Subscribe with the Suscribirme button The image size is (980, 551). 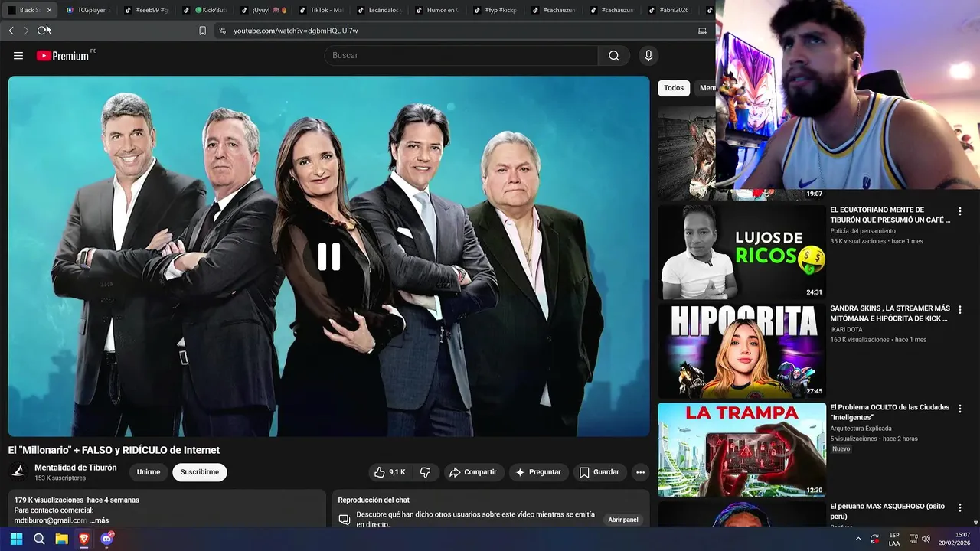click(x=200, y=472)
